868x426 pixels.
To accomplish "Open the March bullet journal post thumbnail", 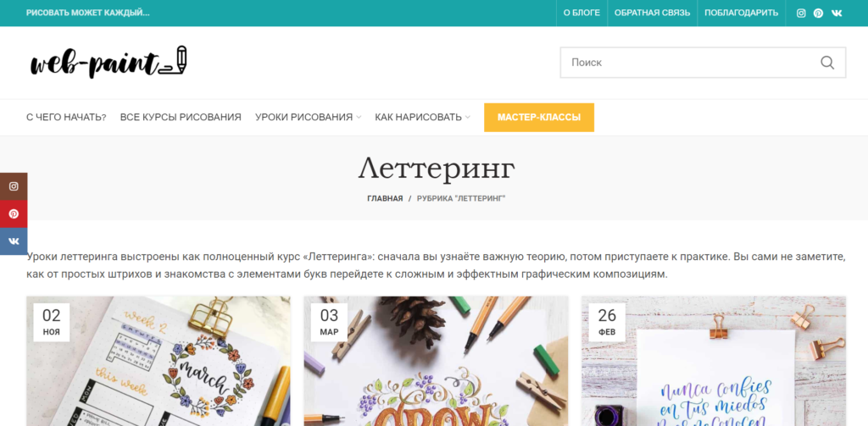I will point(159,362).
